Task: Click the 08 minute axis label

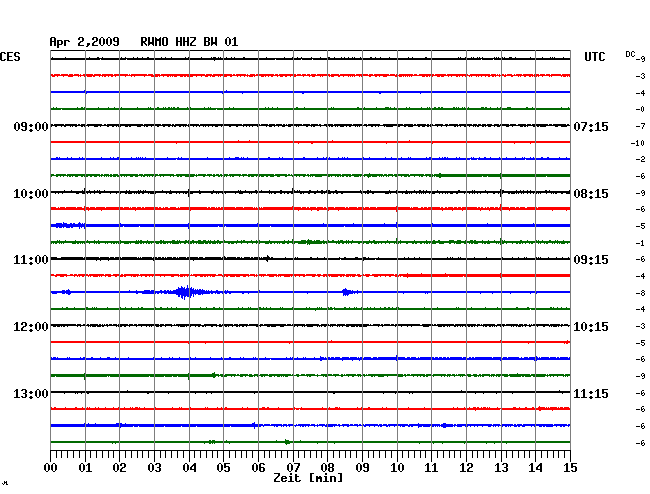Action: coord(327,468)
